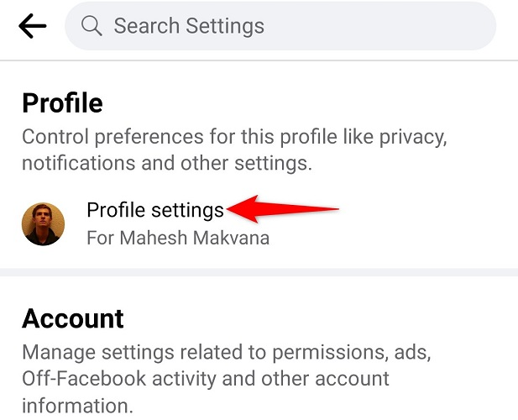518x420 pixels.
Task: Click the empty right end of search bar
Action: 453,26
